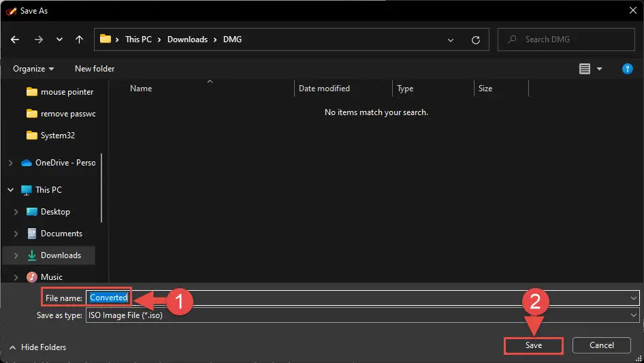Open the File name dropdown arrow

(x=633, y=298)
